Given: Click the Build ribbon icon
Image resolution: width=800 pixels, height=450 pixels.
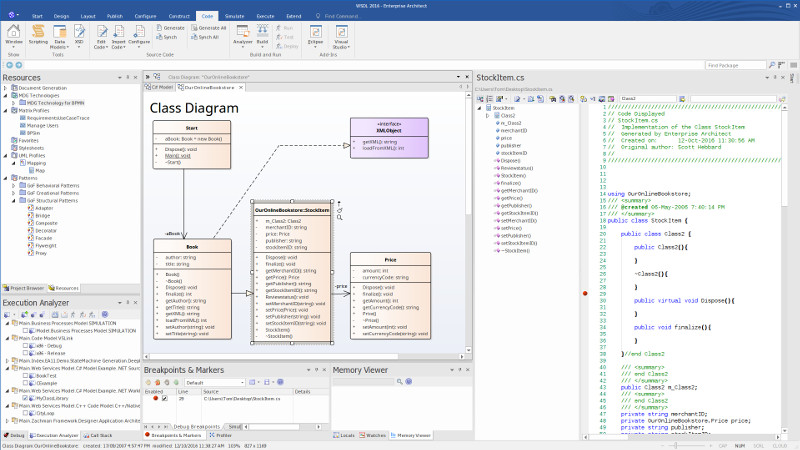Looking at the screenshot, I should click(262, 35).
